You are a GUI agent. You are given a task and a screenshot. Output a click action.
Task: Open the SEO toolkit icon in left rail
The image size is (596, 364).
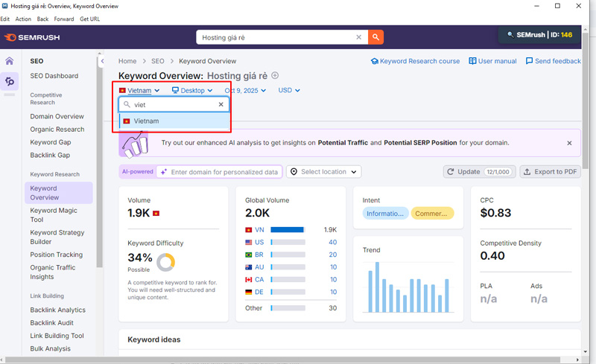(10, 81)
